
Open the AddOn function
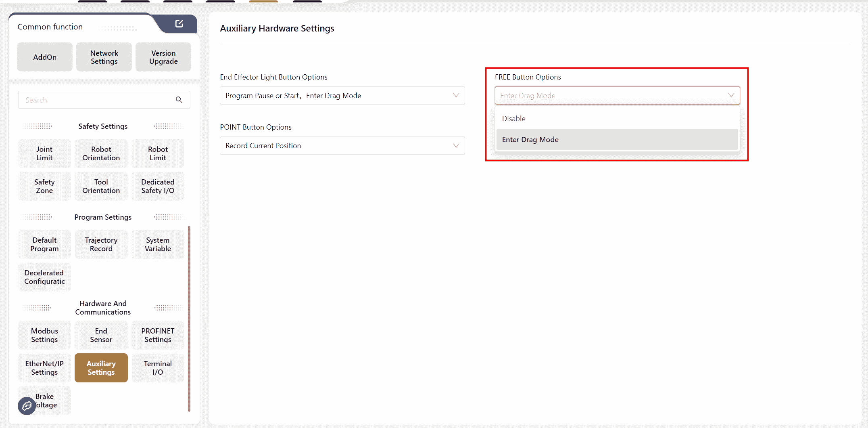[x=45, y=57]
